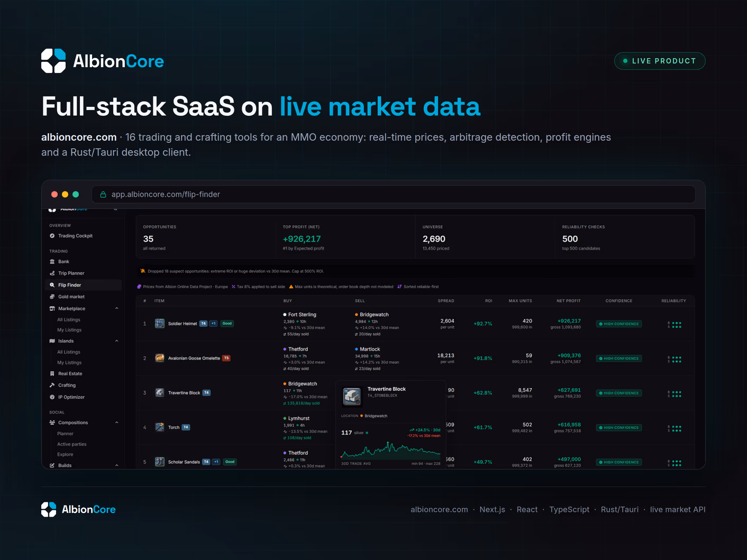Viewport: 747px width, 560px height.
Task: Click the Flip Finder magnifier icon
Action: tap(52, 285)
